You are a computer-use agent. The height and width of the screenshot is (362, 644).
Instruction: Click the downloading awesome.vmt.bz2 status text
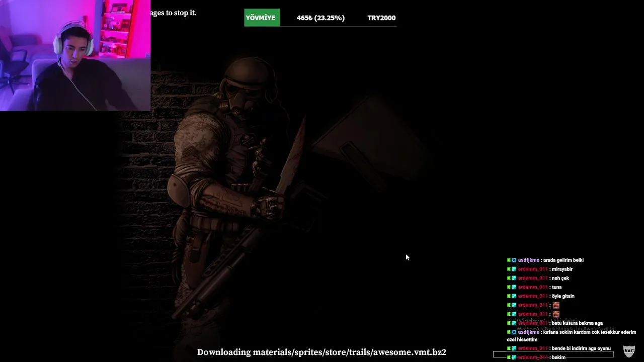[321, 352]
